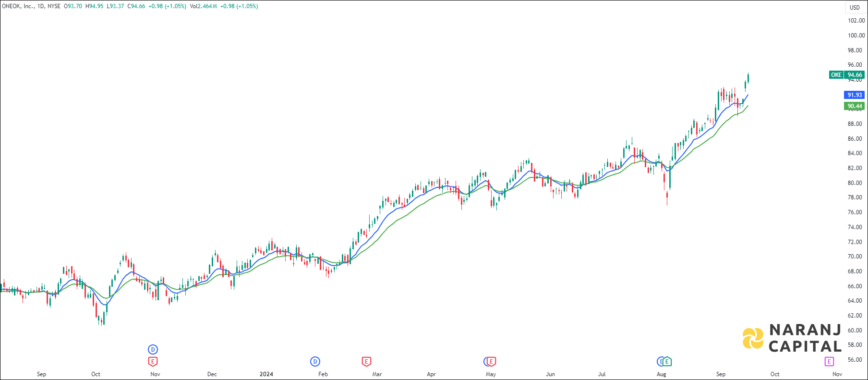Click the blue dividend marker above November 2023

click(x=153, y=349)
